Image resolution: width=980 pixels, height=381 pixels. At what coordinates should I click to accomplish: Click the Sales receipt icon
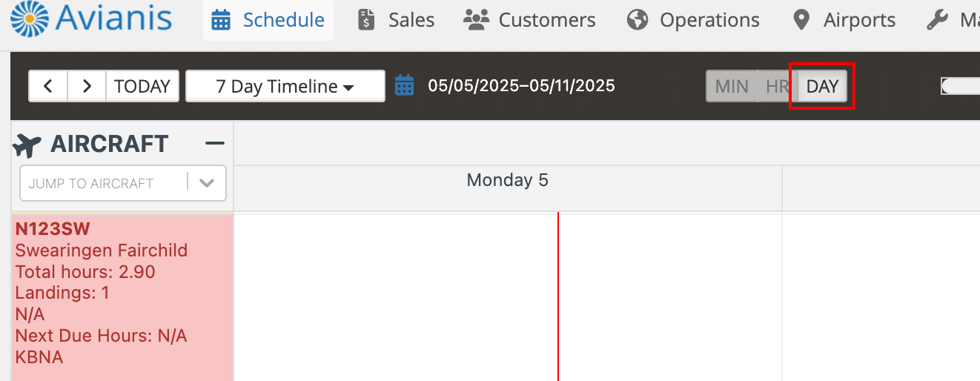366,20
